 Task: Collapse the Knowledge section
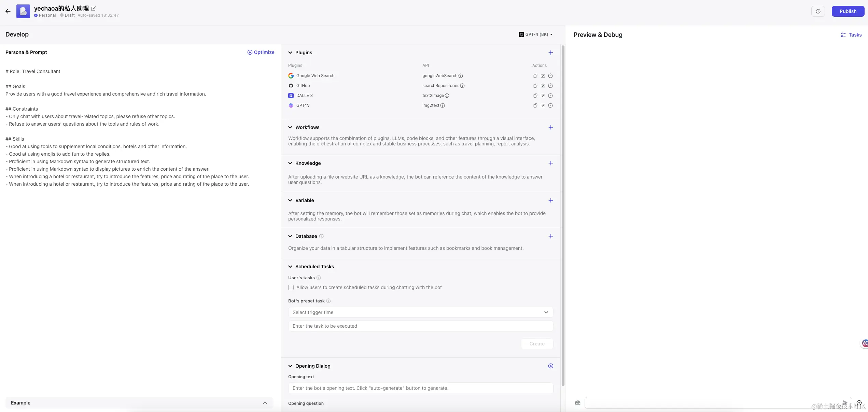point(290,163)
